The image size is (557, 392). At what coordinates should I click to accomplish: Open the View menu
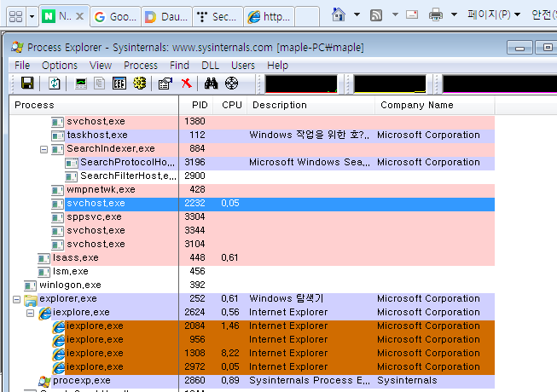101,66
